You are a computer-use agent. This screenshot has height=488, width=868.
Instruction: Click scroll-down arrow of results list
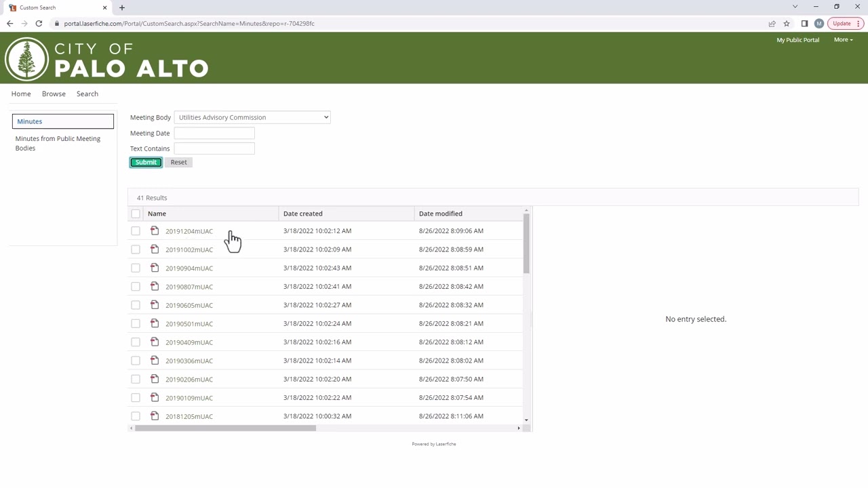pos(526,420)
